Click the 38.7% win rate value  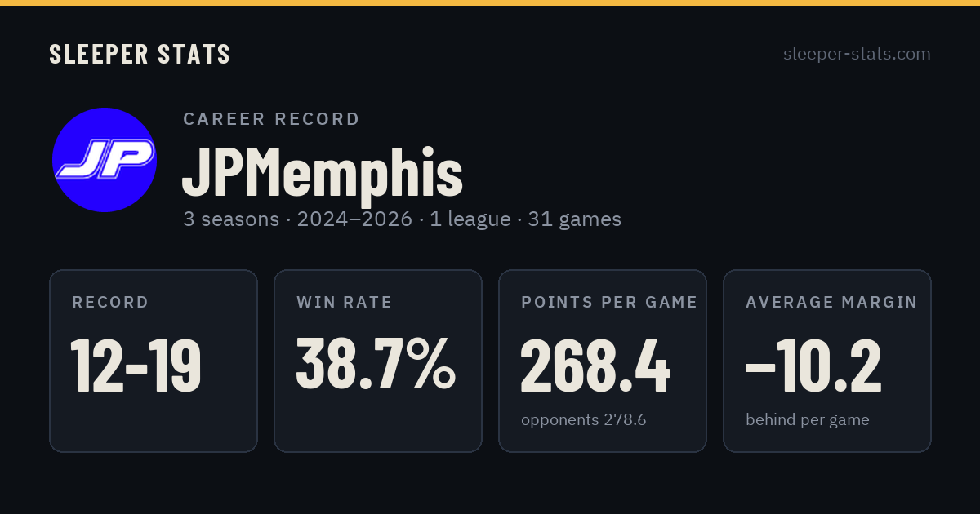point(376,365)
